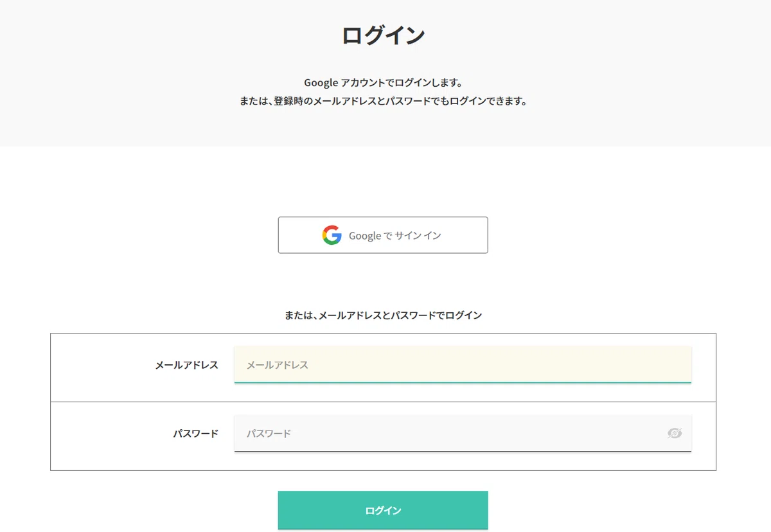
Task: Click the メールアドレス field label
Action: point(186,365)
